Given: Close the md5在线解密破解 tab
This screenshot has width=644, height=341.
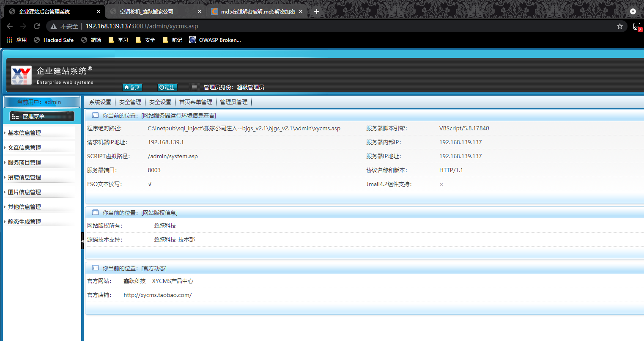Looking at the screenshot, I should (301, 11).
